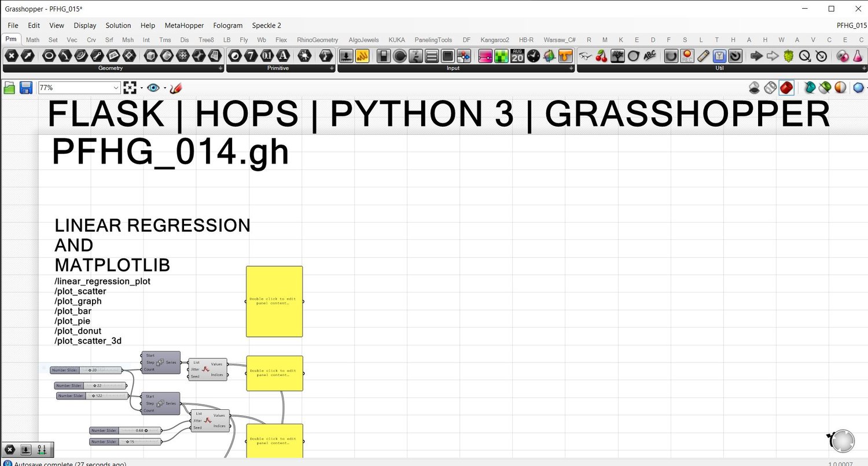Activate the red sketch feather tool
This screenshot has width=868, height=466.
point(176,88)
